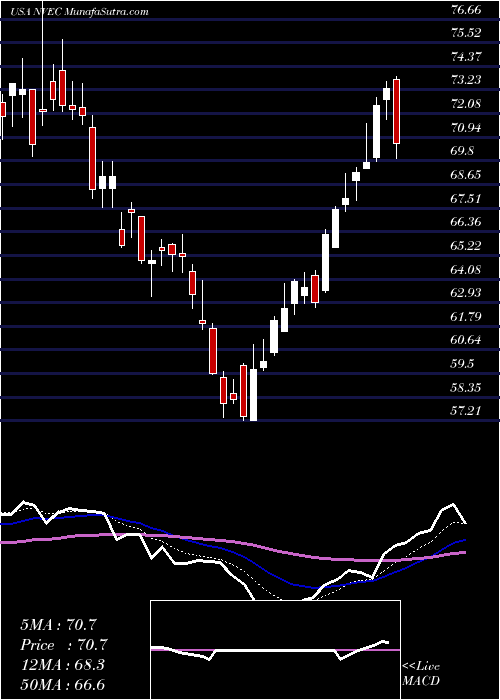Screen dimensions: 500x700
Task: Click the 62.93 price axis label
Action: tap(466, 293)
